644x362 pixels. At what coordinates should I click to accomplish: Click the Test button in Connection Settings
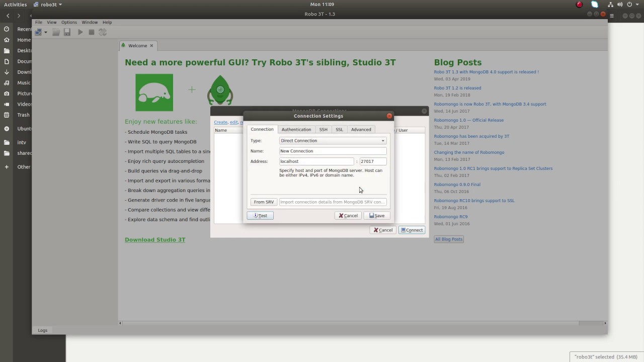(260, 216)
